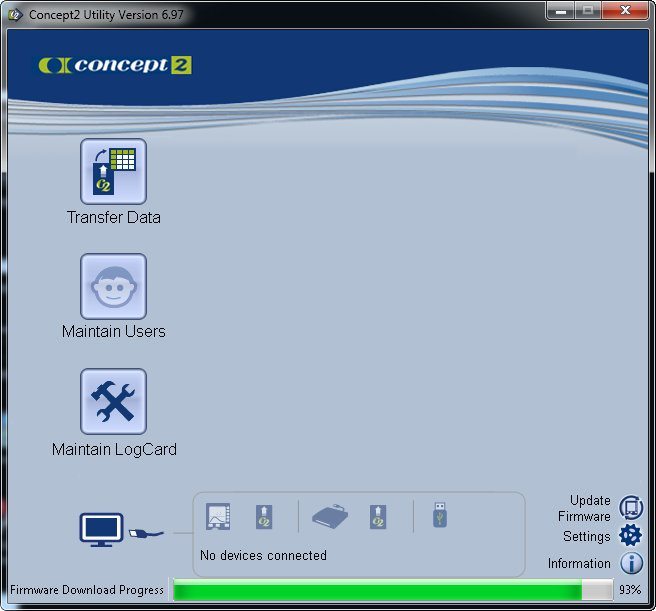Click the Maintain Users label

click(113, 331)
